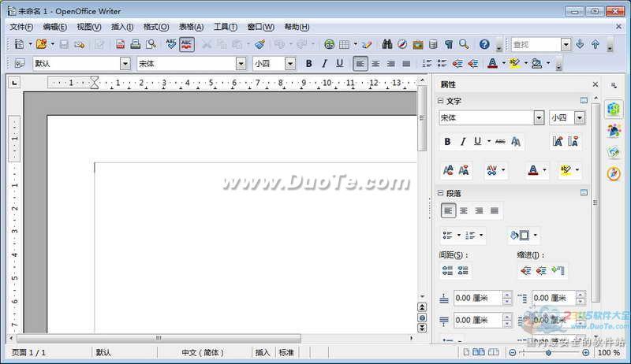Collapse the 段落 section in sidebar
The image size is (631, 364).
click(440, 193)
